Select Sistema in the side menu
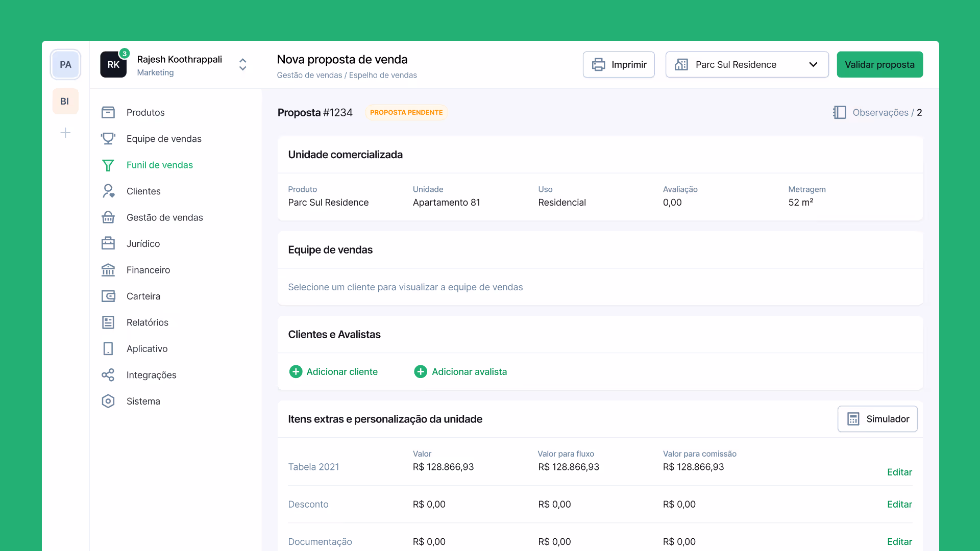 tap(143, 402)
